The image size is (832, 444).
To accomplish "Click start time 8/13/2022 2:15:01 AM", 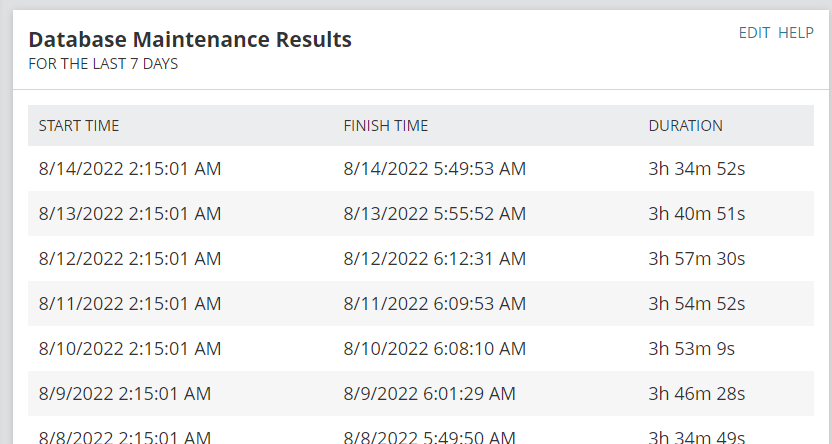I will point(130,214).
